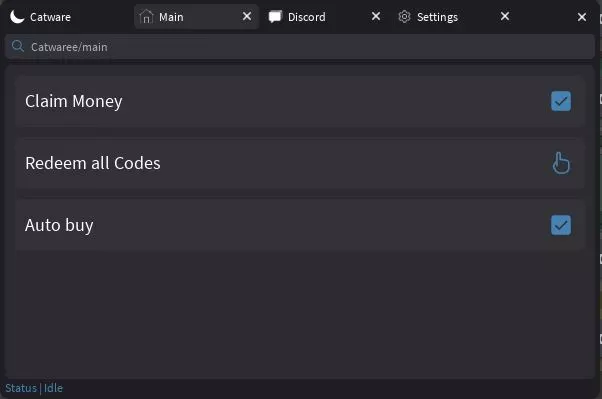602x399 pixels.
Task: Close the Main tab with its X
Action: (x=247, y=16)
